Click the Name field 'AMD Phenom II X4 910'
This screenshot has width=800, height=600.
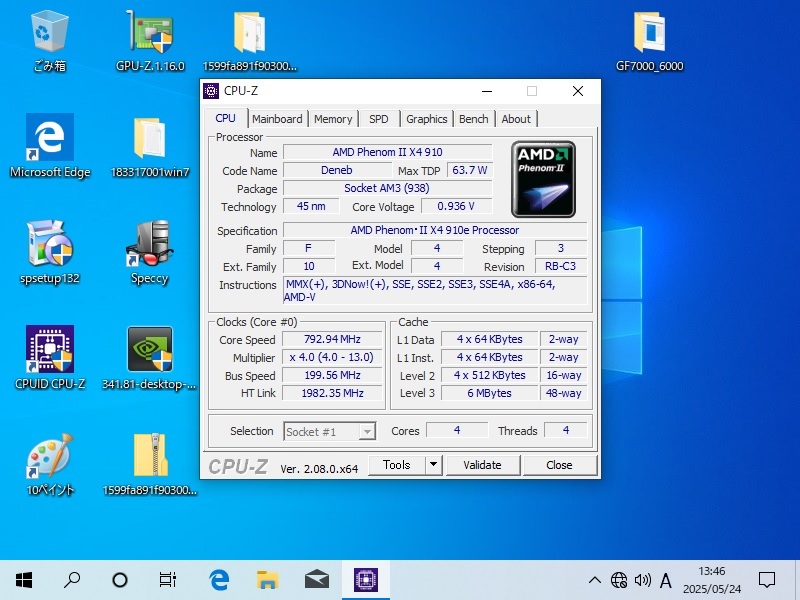(x=388, y=152)
